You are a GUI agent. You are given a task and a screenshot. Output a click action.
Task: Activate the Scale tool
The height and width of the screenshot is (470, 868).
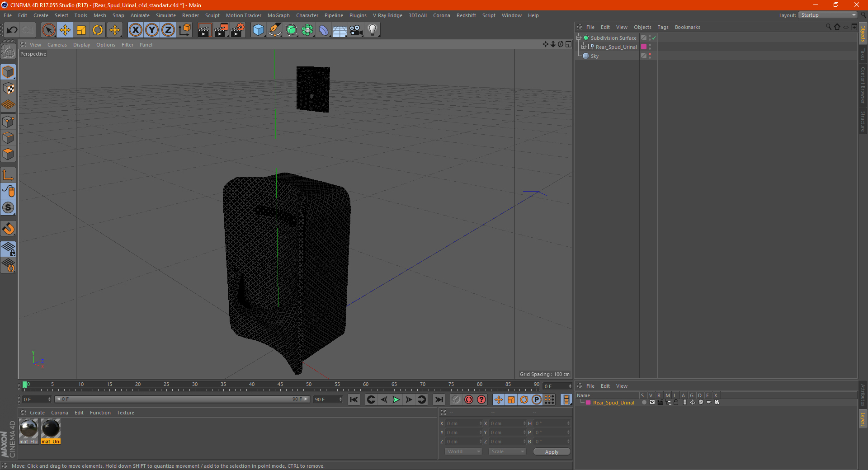point(81,30)
